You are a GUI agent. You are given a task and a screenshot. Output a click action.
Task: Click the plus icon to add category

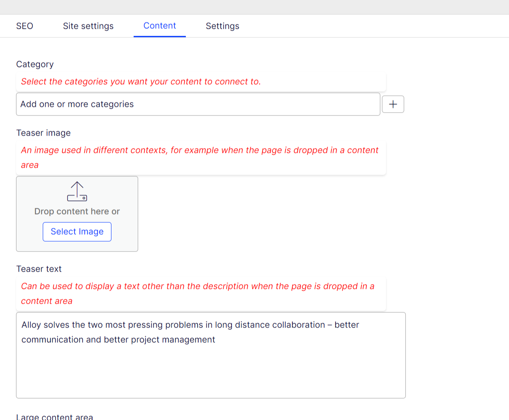[393, 104]
